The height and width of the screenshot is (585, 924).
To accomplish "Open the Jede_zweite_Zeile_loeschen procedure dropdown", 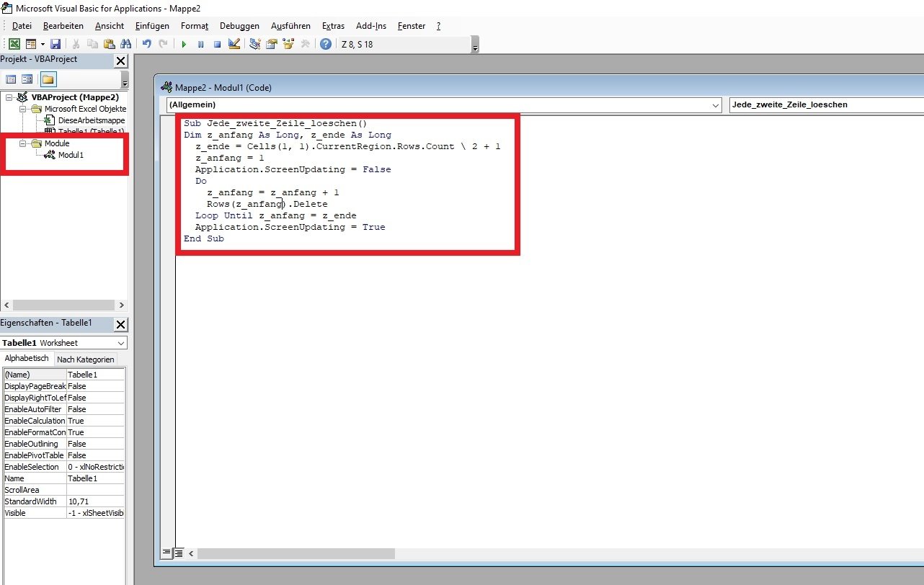I will [x=826, y=105].
